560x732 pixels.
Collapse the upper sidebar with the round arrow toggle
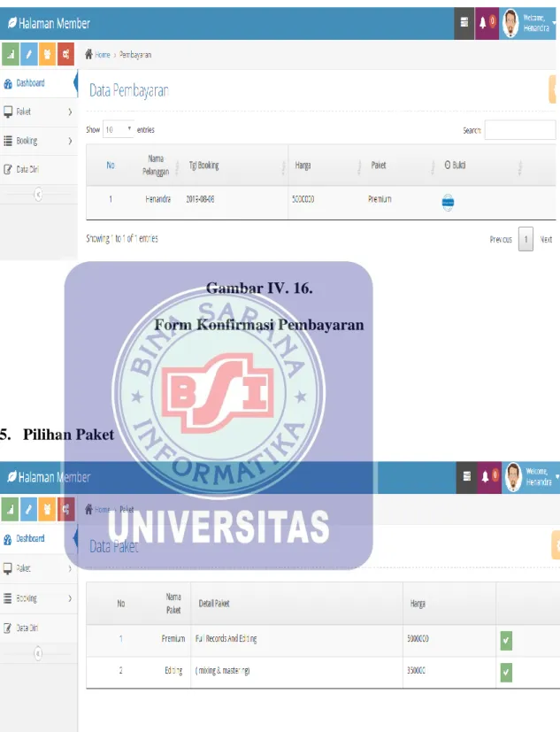pyautogui.click(x=38, y=194)
